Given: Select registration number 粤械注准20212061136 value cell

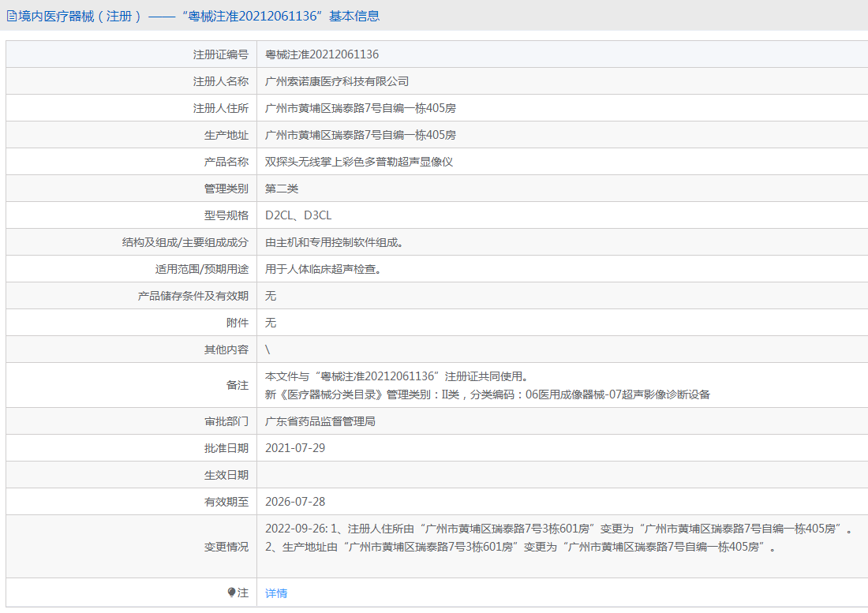Looking at the screenshot, I should (x=322, y=54).
